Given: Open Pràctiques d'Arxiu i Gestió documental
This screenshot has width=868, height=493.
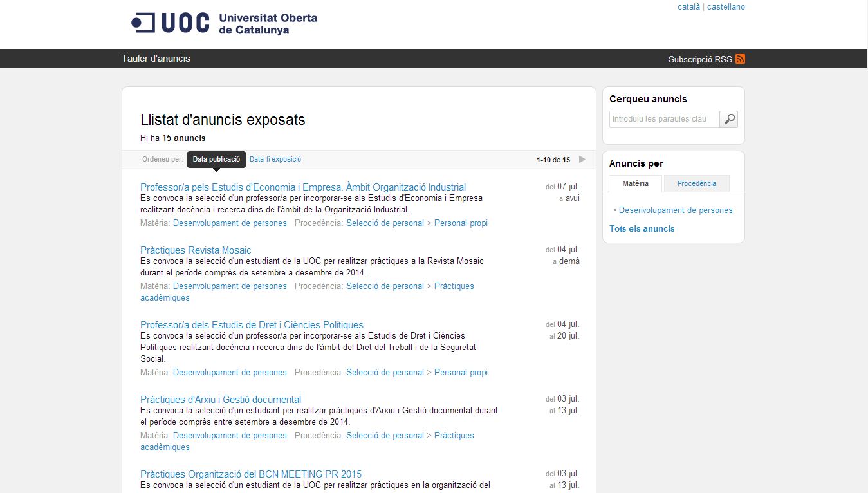Looking at the screenshot, I should (x=221, y=400).
